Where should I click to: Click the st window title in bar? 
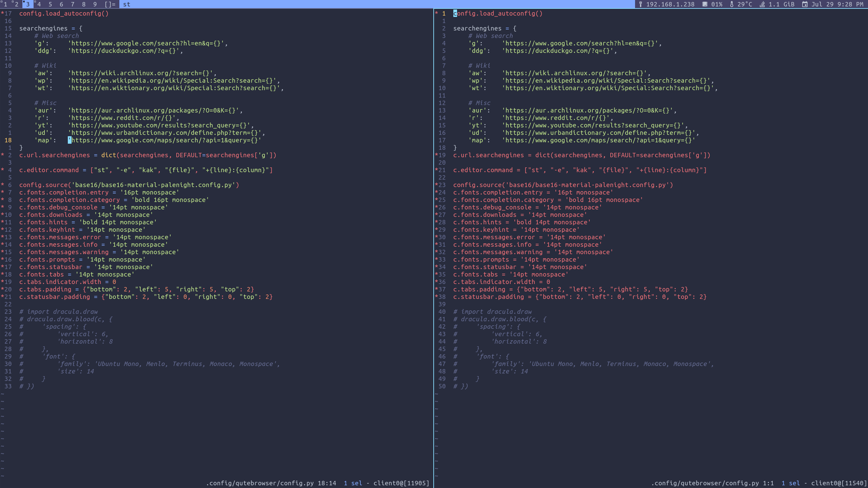(x=126, y=4)
